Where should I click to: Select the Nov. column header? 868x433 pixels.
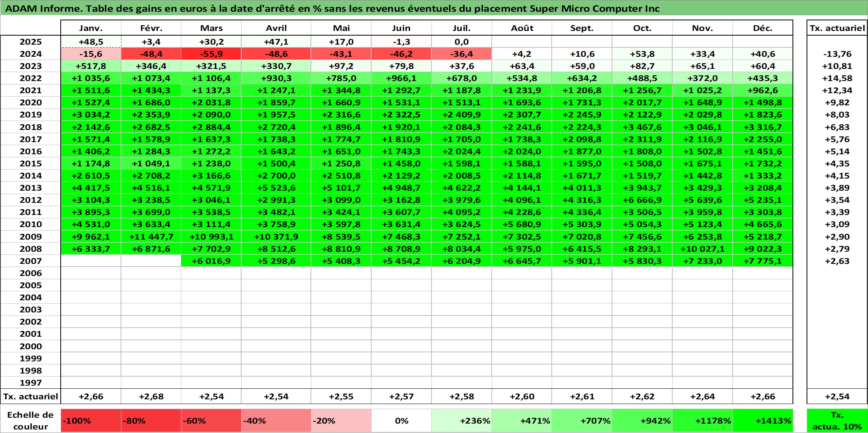tap(702, 28)
